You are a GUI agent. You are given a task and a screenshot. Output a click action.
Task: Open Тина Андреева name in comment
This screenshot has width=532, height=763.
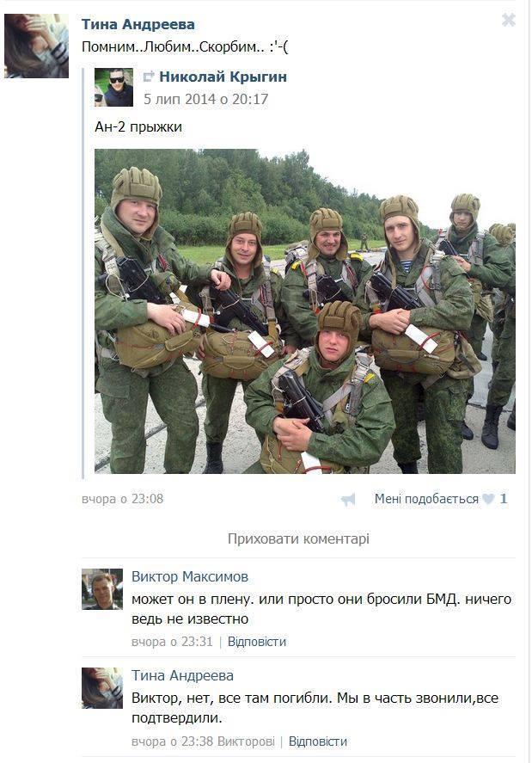pos(182,675)
